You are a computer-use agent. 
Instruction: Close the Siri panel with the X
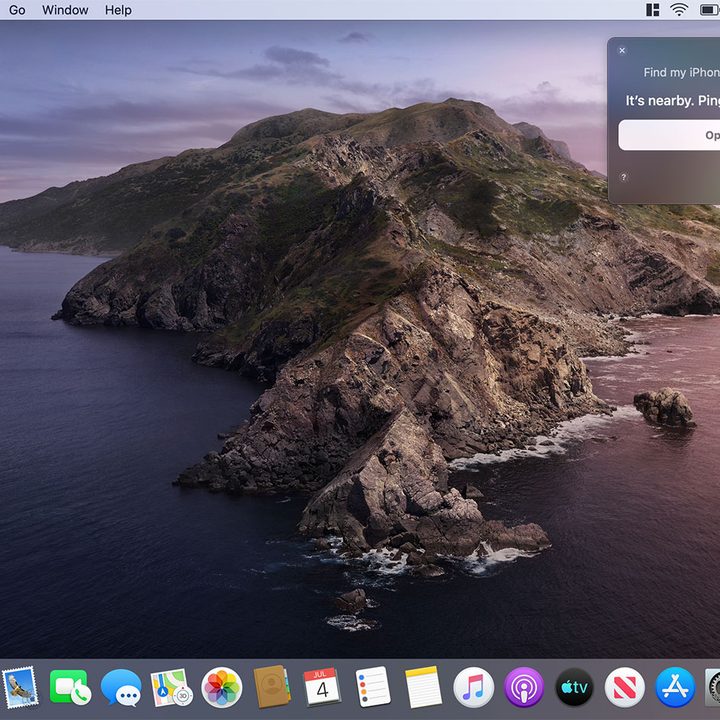pos(622,51)
